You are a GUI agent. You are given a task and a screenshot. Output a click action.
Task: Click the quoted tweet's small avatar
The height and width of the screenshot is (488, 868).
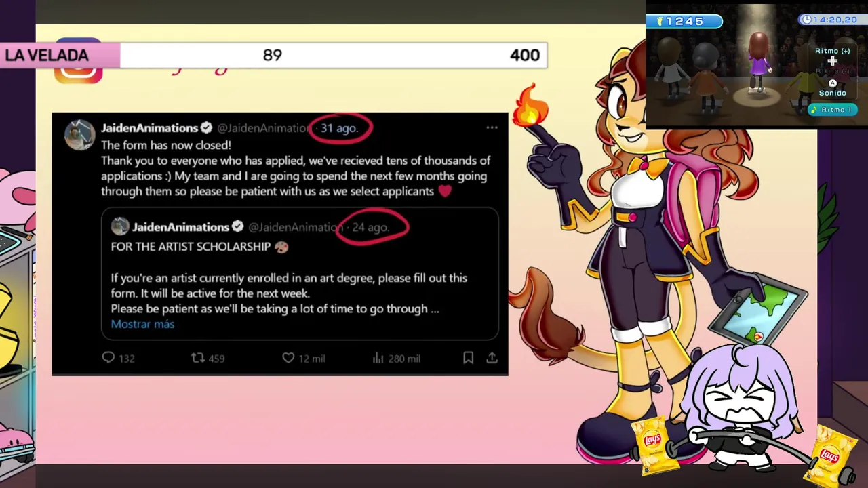pyautogui.click(x=120, y=226)
